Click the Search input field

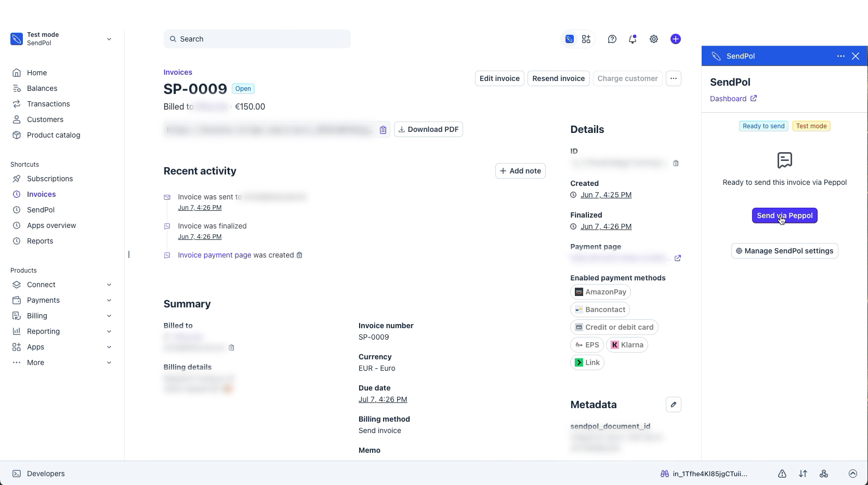[x=257, y=39]
